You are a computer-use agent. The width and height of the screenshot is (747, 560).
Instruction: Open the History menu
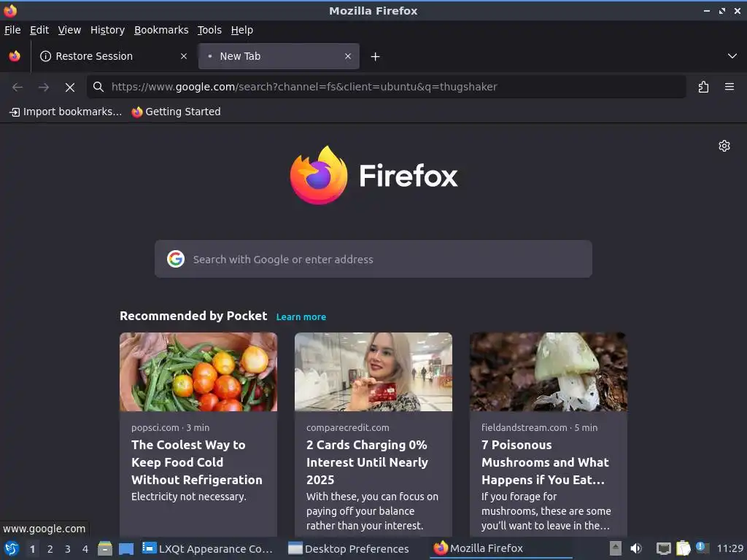(x=108, y=30)
